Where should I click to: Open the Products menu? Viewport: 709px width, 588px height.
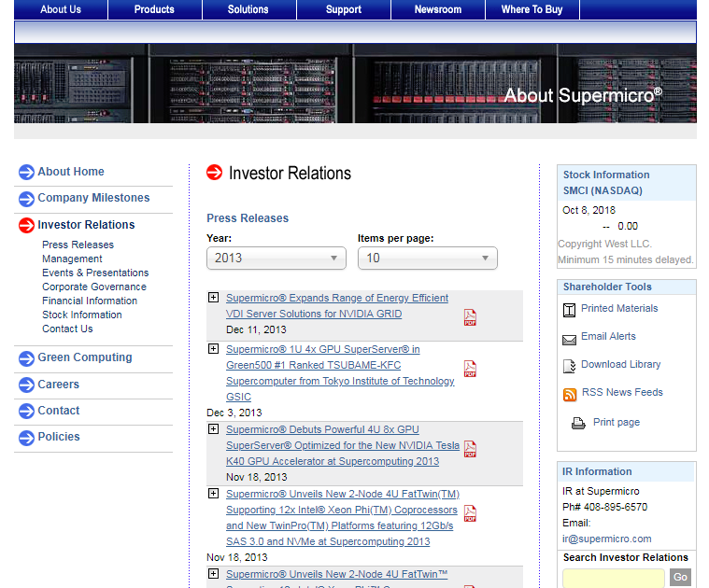[x=155, y=9]
